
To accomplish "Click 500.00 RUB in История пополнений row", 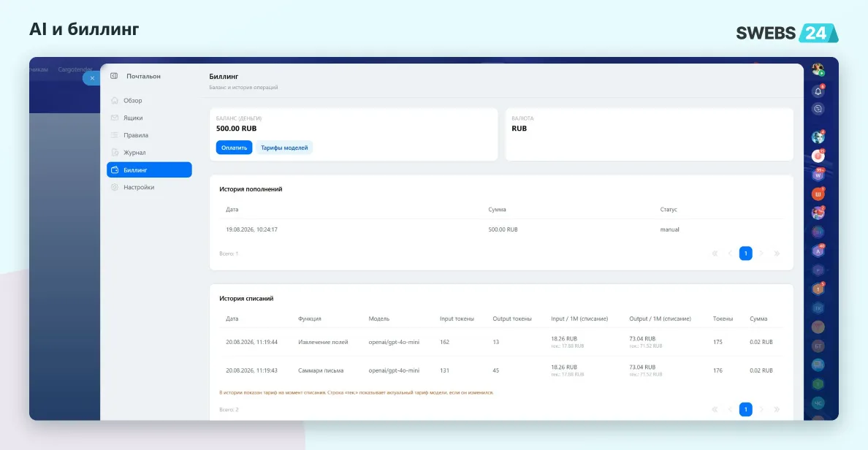I will click(503, 229).
